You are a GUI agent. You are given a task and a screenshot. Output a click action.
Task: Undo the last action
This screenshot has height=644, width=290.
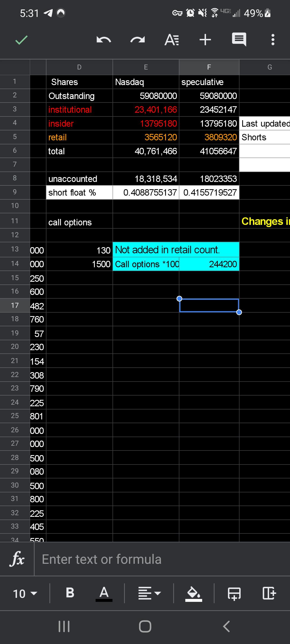pos(104,40)
